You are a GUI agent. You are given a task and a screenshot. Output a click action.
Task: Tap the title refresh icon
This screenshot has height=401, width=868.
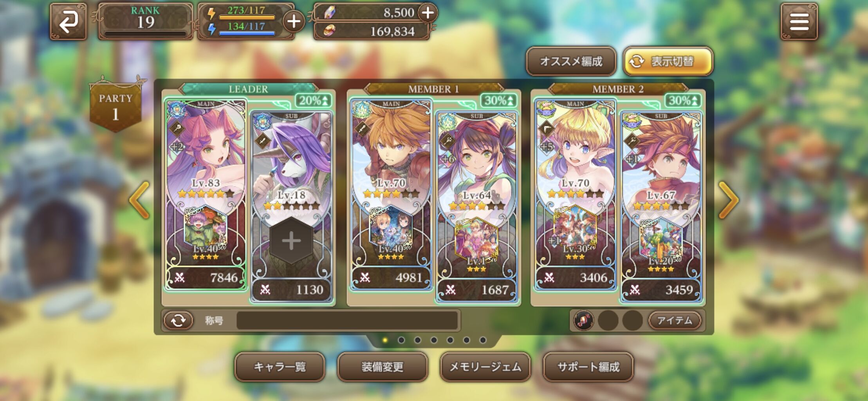179,321
